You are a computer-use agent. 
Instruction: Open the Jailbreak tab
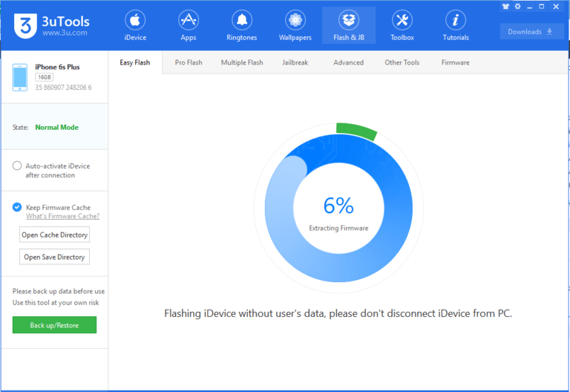pos(295,62)
